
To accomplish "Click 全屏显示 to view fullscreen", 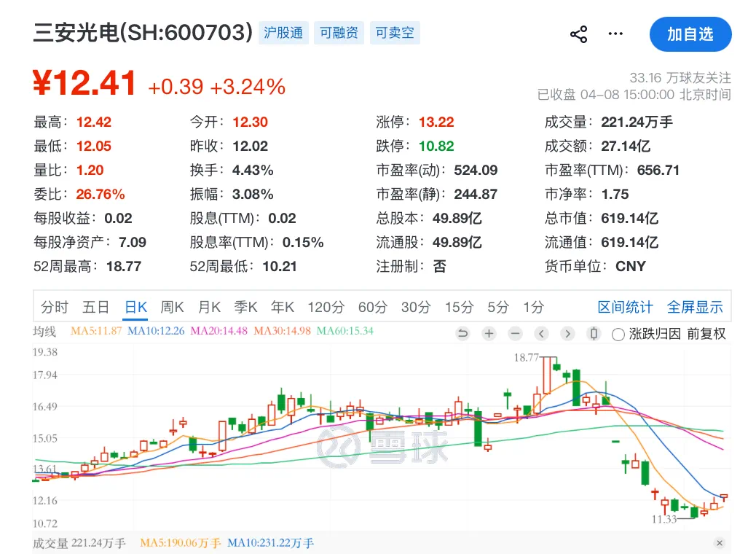I will [x=696, y=307].
